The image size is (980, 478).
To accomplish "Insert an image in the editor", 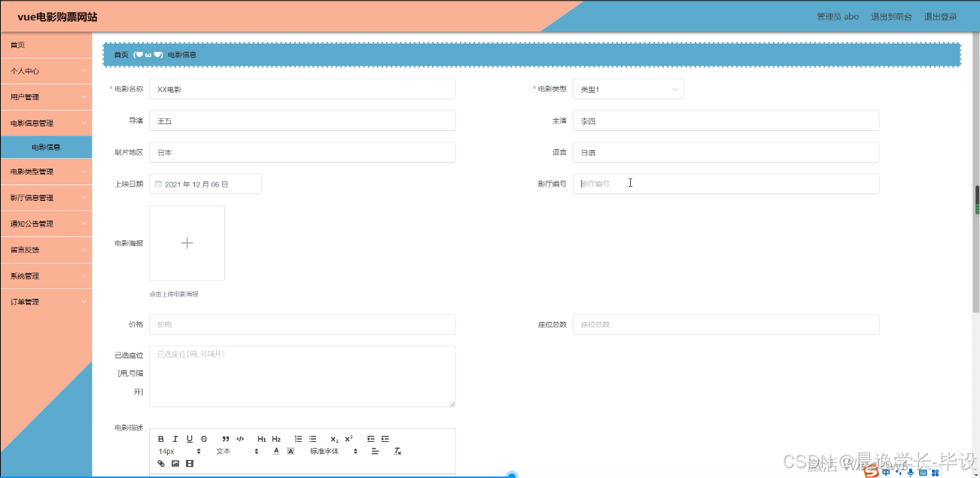I will [175, 464].
